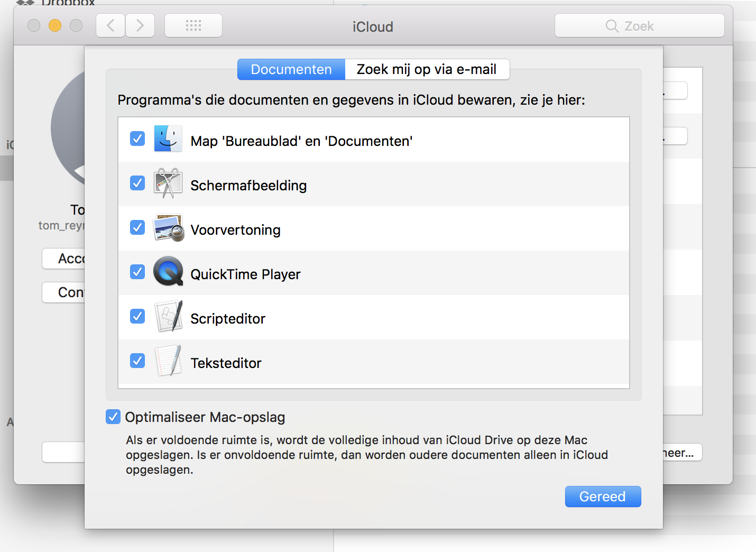Focus the Zoek search field
The height and width of the screenshot is (552, 756).
(640, 26)
